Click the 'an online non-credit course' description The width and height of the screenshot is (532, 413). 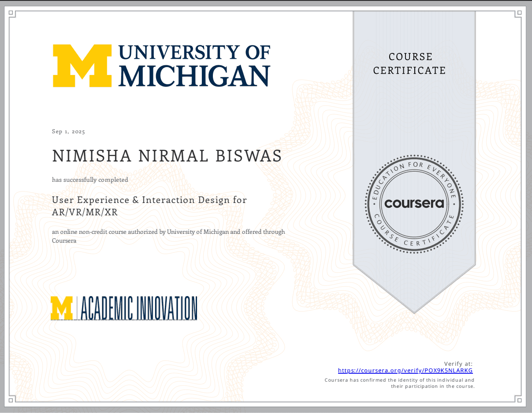(168, 236)
